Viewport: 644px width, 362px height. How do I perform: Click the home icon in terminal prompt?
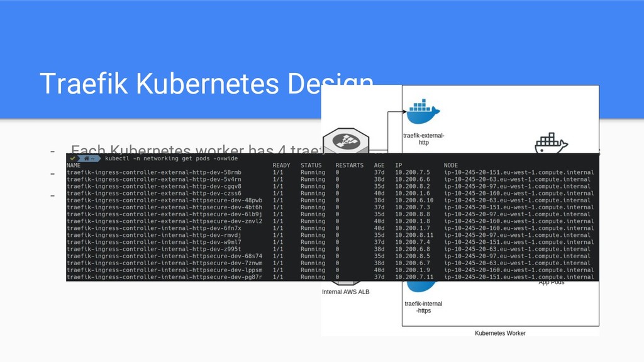click(x=87, y=158)
